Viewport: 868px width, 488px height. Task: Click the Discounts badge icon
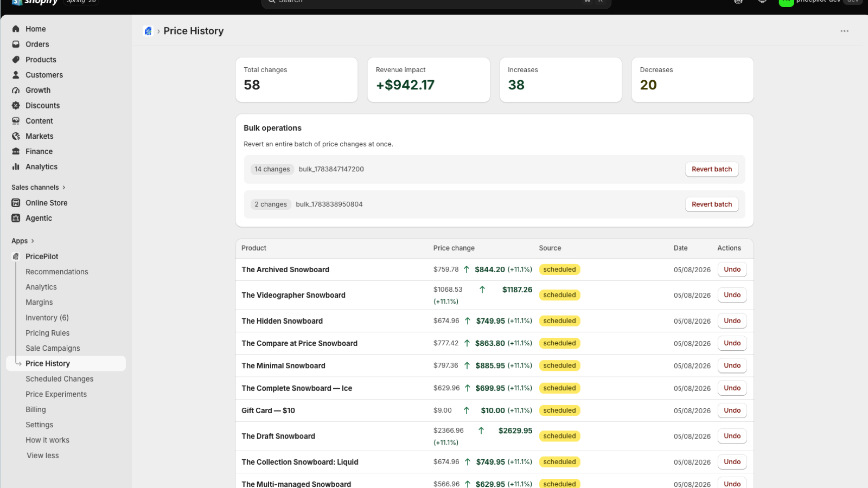pyautogui.click(x=16, y=106)
